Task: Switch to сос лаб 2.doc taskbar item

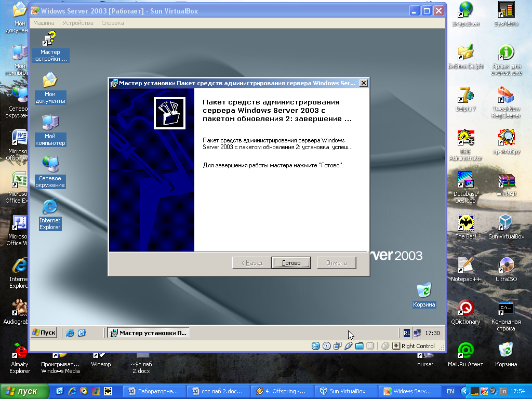Action: [x=218, y=391]
